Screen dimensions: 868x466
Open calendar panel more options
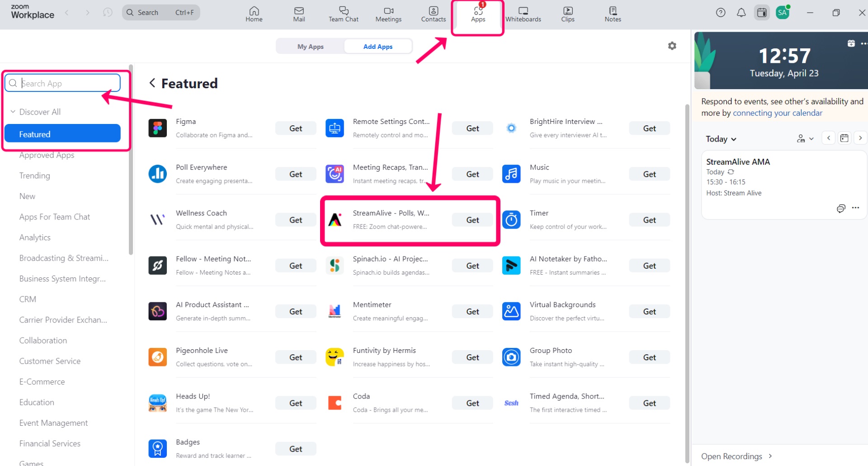pyautogui.click(x=863, y=43)
